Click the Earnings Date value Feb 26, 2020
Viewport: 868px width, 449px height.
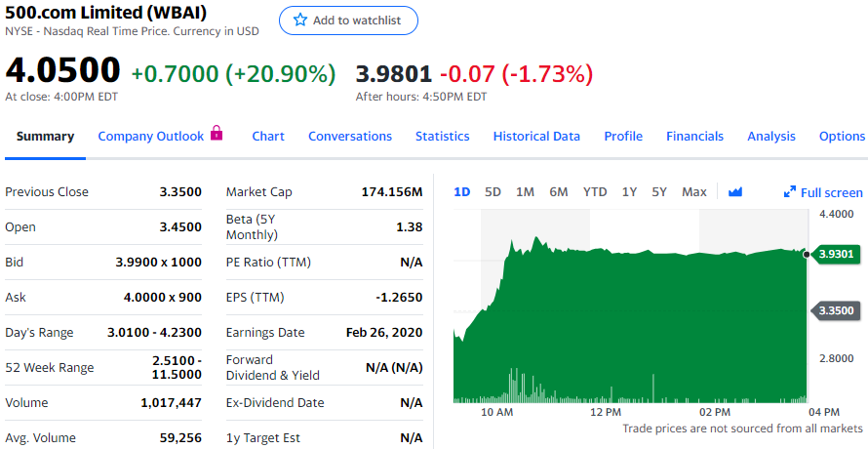[x=384, y=333]
